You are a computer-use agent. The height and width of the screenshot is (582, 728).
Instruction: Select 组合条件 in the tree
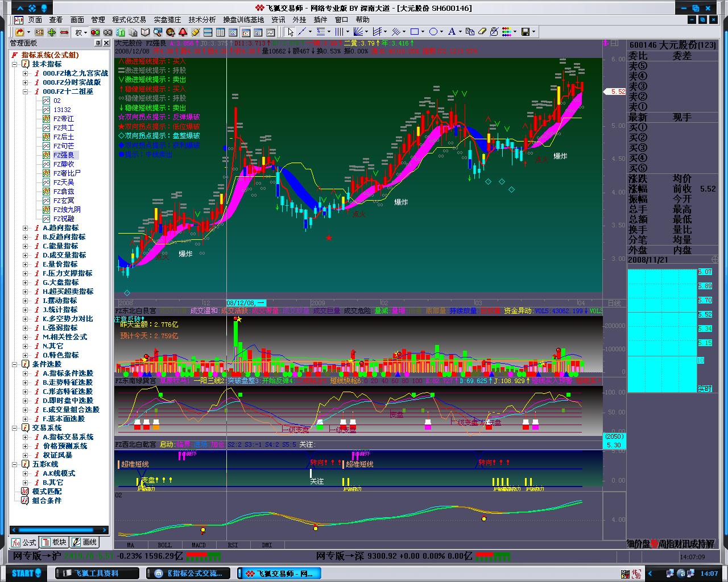[x=47, y=501]
